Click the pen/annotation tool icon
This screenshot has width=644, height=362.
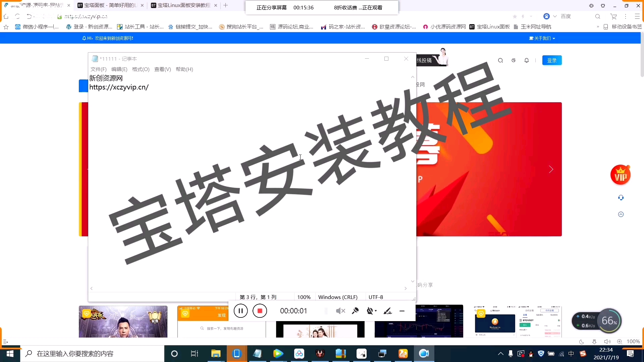click(x=387, y=311)
